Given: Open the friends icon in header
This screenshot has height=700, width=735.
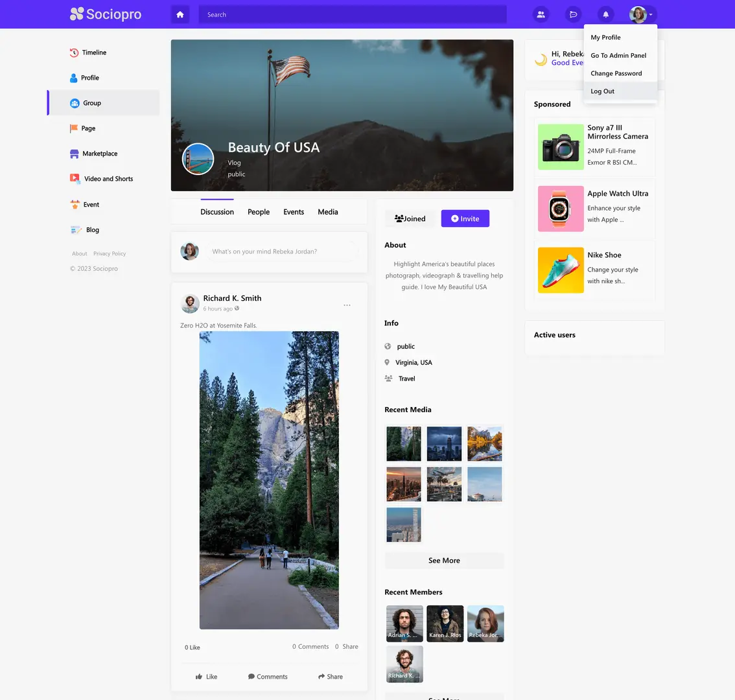Looking at the screenshot, I should click(x=541, y=14).
